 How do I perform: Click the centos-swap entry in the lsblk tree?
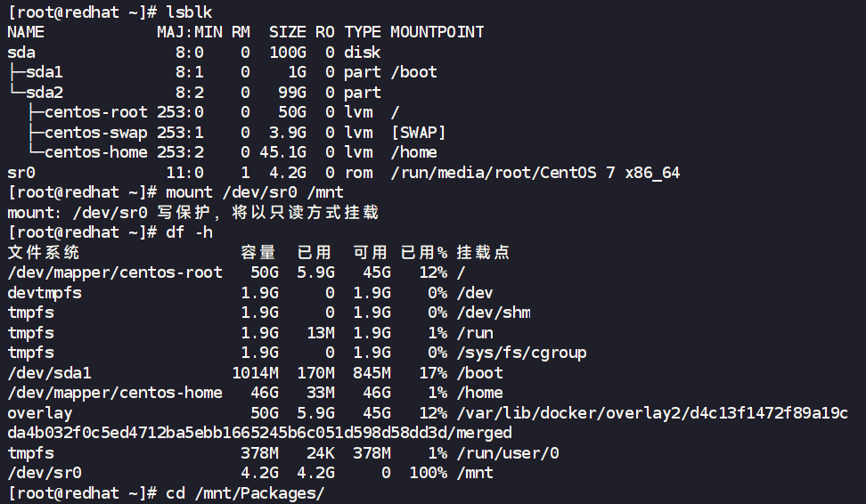[x=96, y=133]
